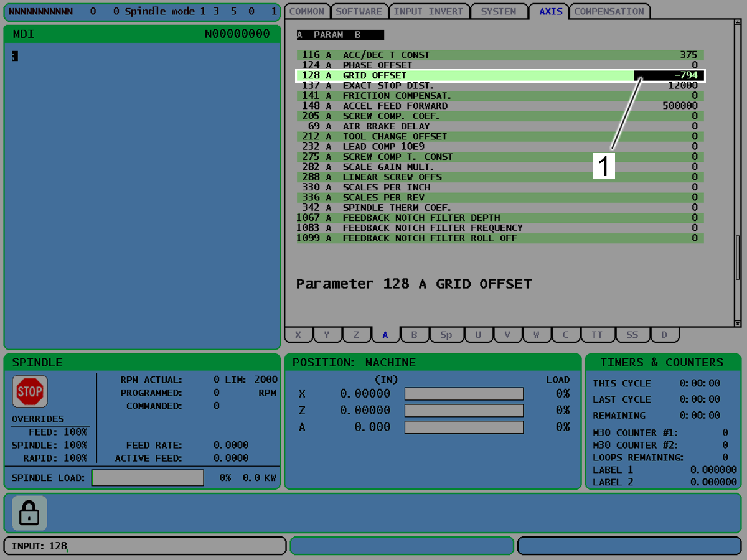Screen dimensions: 747x560
Task: Open the Sp spindle axis tab
Action: pyautogui.click(x=446, y=335)
